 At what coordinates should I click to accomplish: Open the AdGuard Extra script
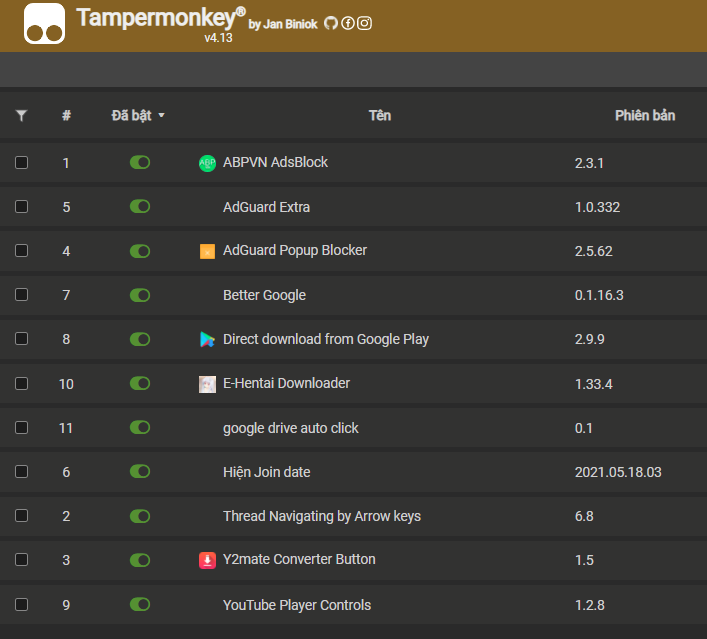point(266,207)
